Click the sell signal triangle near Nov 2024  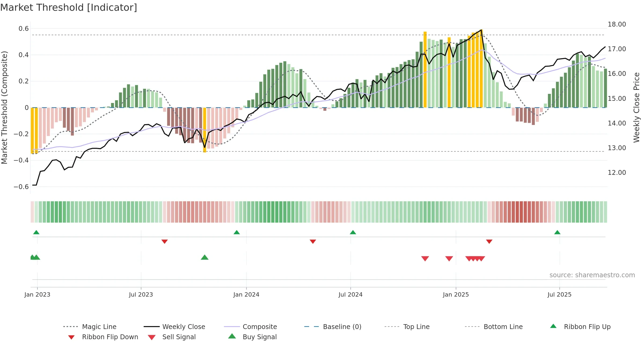pos(425,259)
